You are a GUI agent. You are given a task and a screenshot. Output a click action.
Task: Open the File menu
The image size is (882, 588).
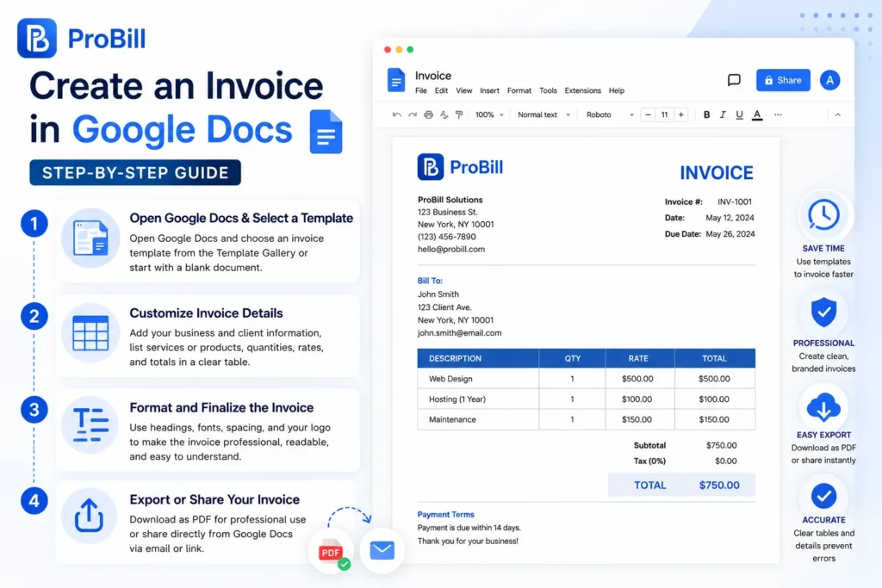420,90
